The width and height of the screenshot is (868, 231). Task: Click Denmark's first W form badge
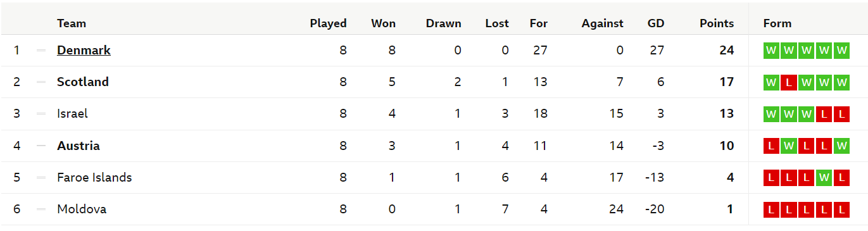pos(771,51)
